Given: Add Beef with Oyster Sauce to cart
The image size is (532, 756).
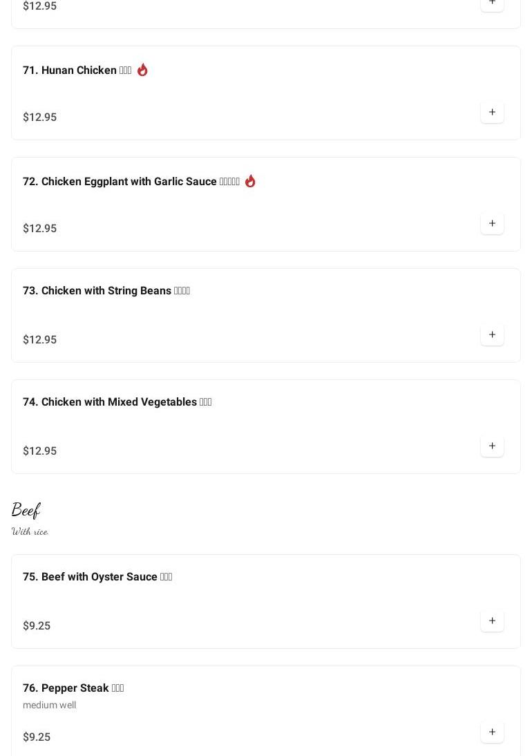Looking at the screenshot, I should point(492,621).
